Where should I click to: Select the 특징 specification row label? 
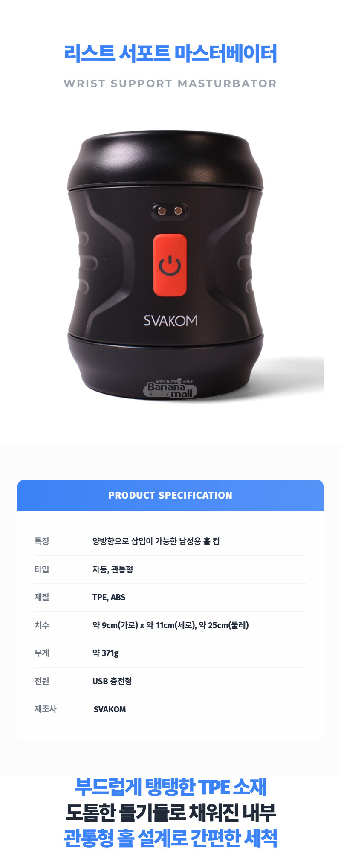click(x=42, y=541)
